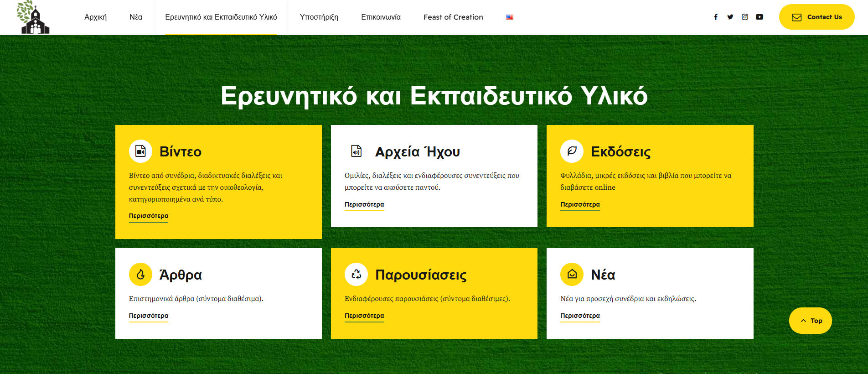Open the Instagram social icon
The height and width of the screenshot is (374, 868).
click(x=745, y=17)
